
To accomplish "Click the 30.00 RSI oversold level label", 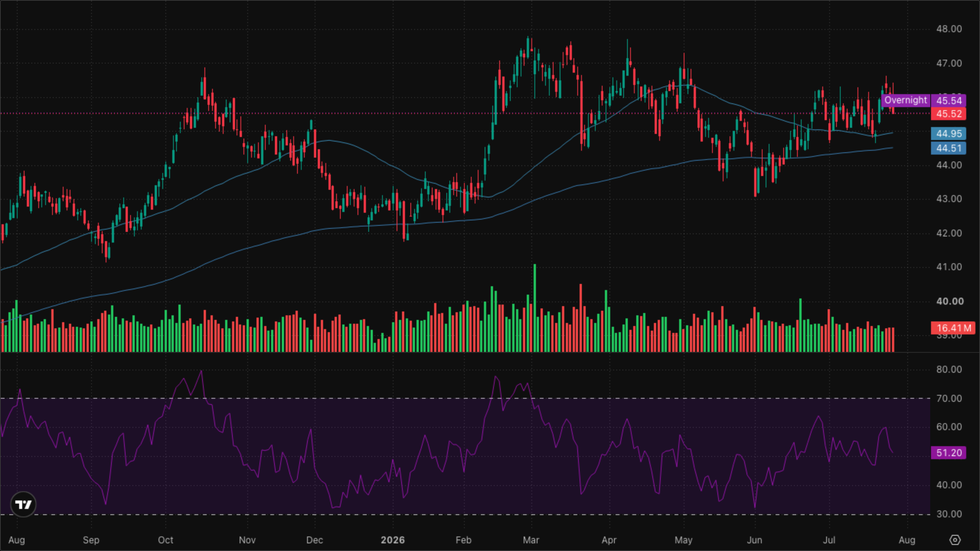I will click(x=949, y=514).
